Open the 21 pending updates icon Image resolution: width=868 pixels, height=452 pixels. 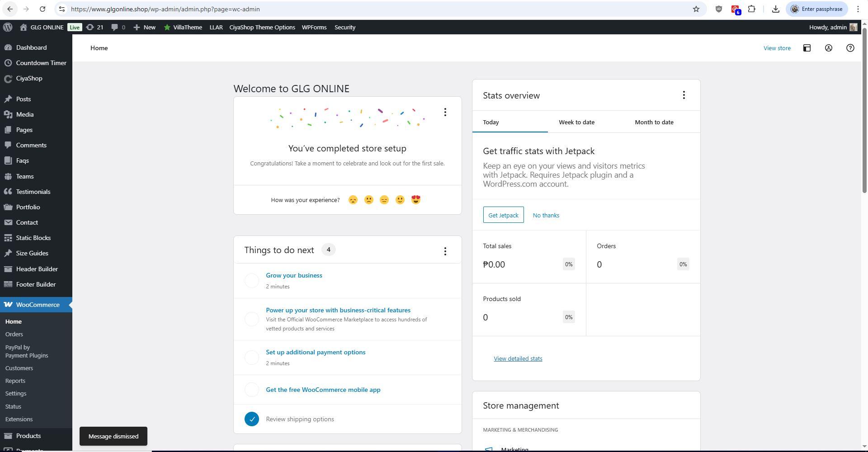[x=94, y=27]
